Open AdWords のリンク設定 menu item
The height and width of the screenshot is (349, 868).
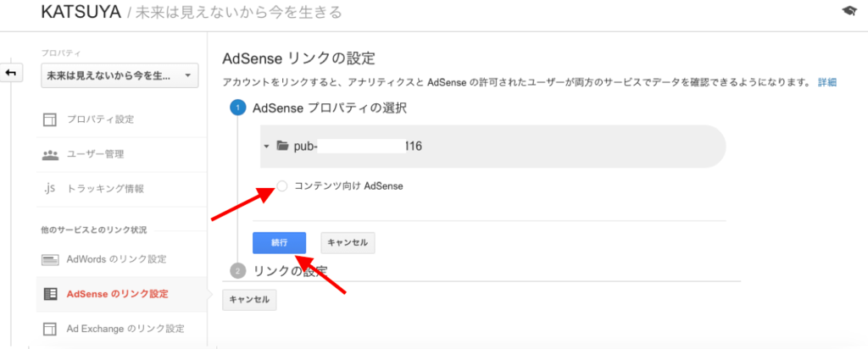click(x=116, y=259)
